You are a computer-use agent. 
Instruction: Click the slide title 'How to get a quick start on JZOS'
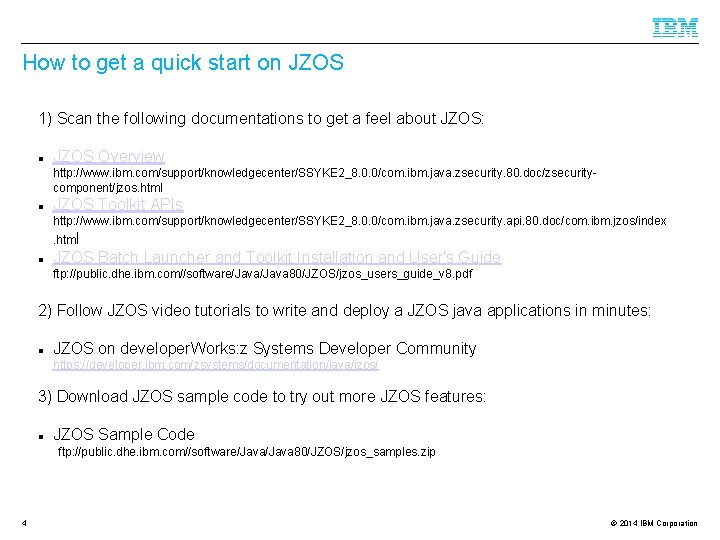coord(183,62)
